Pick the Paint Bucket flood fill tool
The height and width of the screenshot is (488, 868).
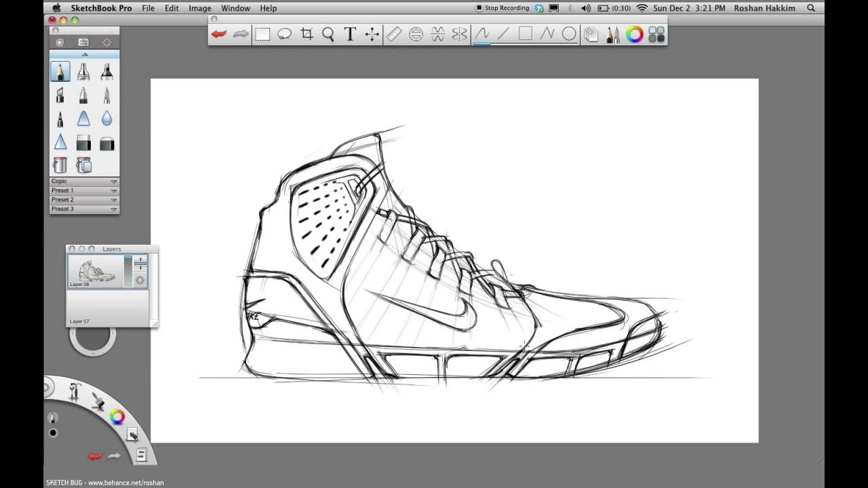pyautogui.click(x=60, y=164)
